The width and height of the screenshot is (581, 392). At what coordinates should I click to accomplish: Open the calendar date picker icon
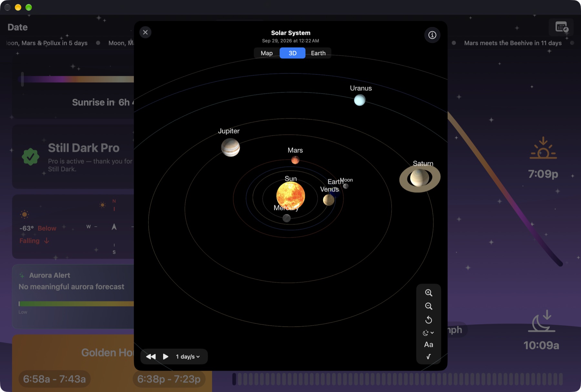click(x=562, y=27)
